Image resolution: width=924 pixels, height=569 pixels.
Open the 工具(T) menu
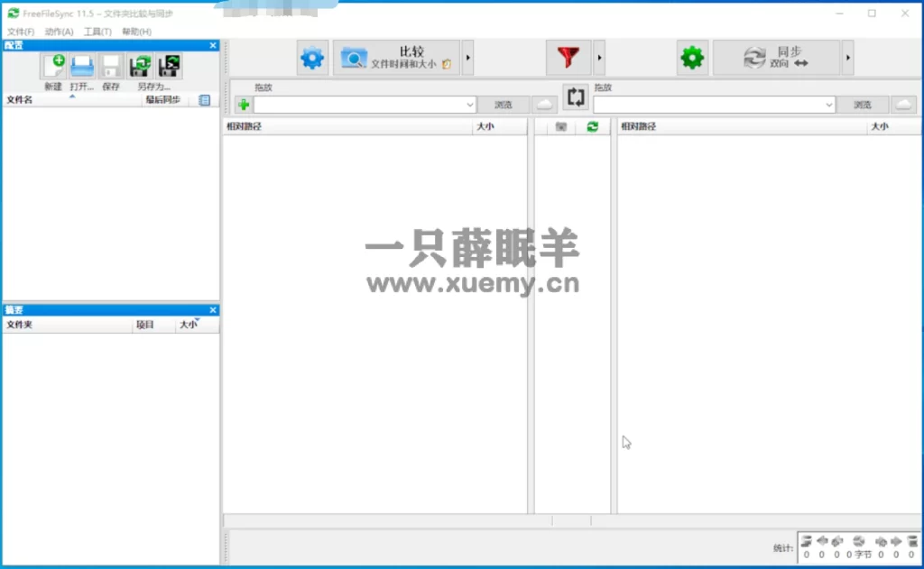point(97,32)
